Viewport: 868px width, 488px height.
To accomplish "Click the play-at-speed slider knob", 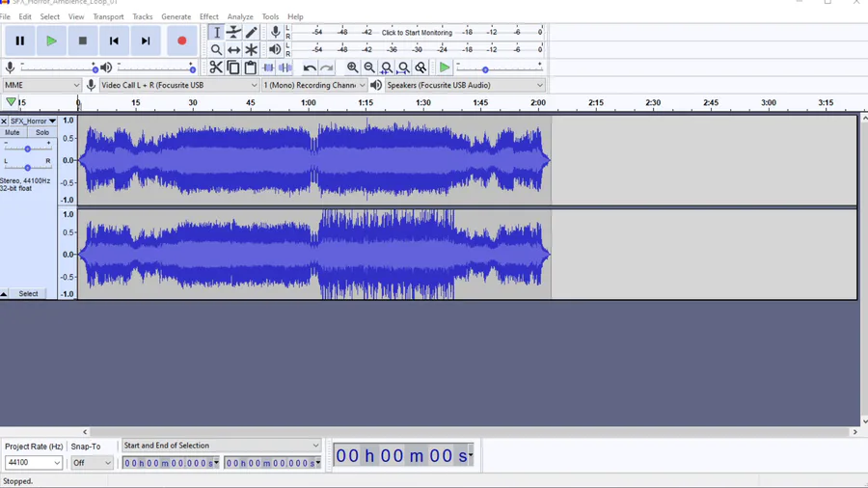I will [x=485, y=69].
